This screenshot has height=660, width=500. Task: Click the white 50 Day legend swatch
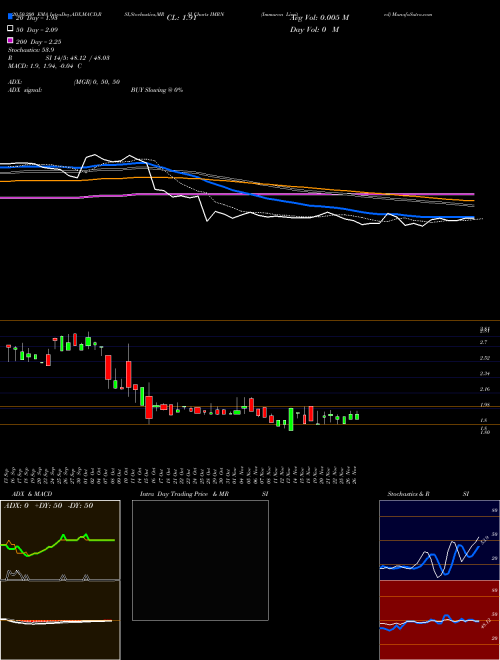(11, 29)
